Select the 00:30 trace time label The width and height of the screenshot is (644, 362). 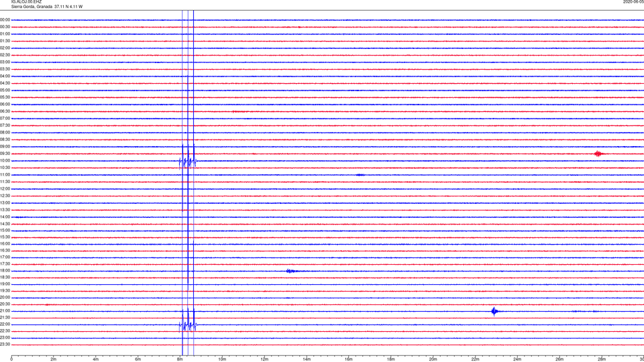(x=5, y=27)
